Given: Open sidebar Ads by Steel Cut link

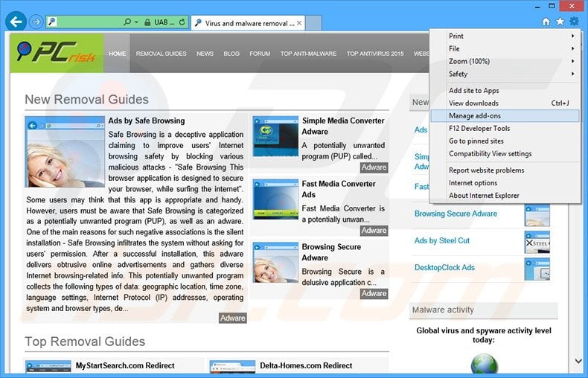Looking at the screenshot, I should coord(442,240).
